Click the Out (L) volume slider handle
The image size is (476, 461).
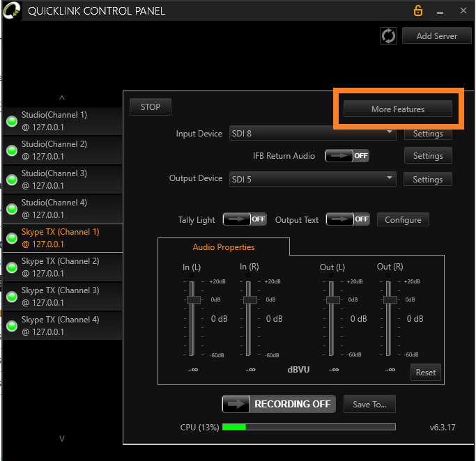[x=332, y=300]
